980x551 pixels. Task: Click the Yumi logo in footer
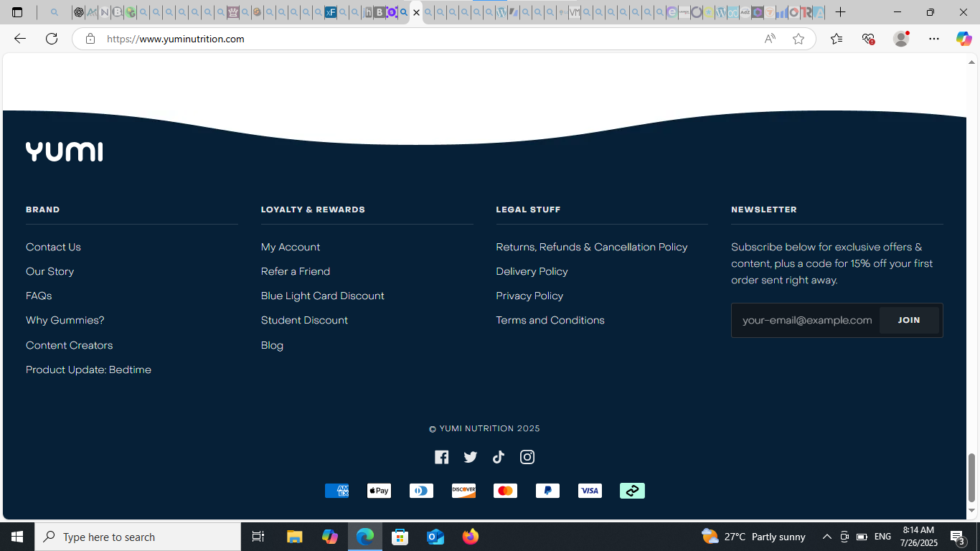[x=64, y=151]
